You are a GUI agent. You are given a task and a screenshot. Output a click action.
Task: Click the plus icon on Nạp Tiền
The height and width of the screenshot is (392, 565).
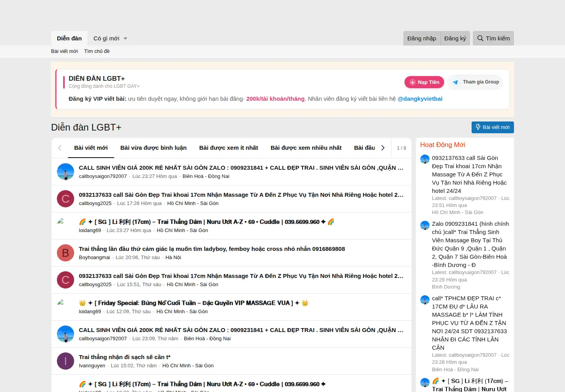412,82
